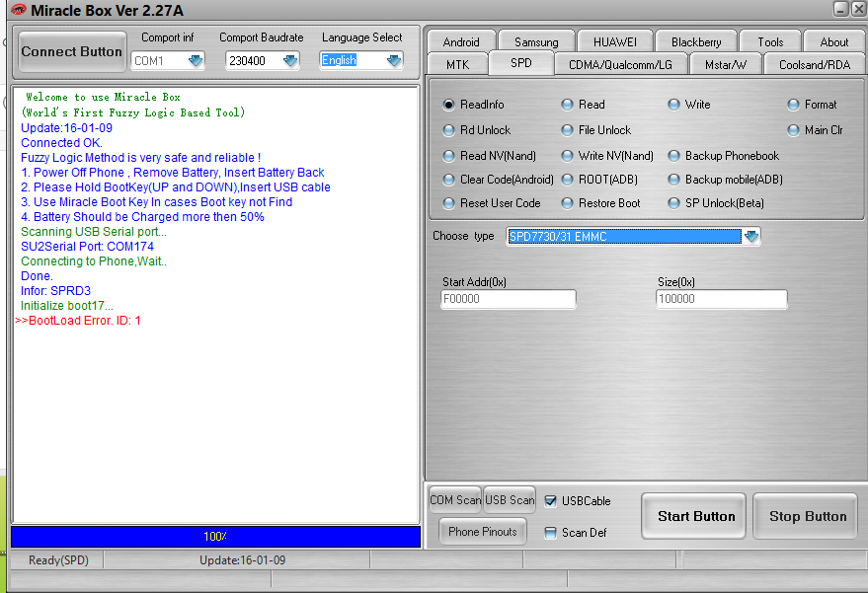Close the Miracle Box window

point(859,8)
